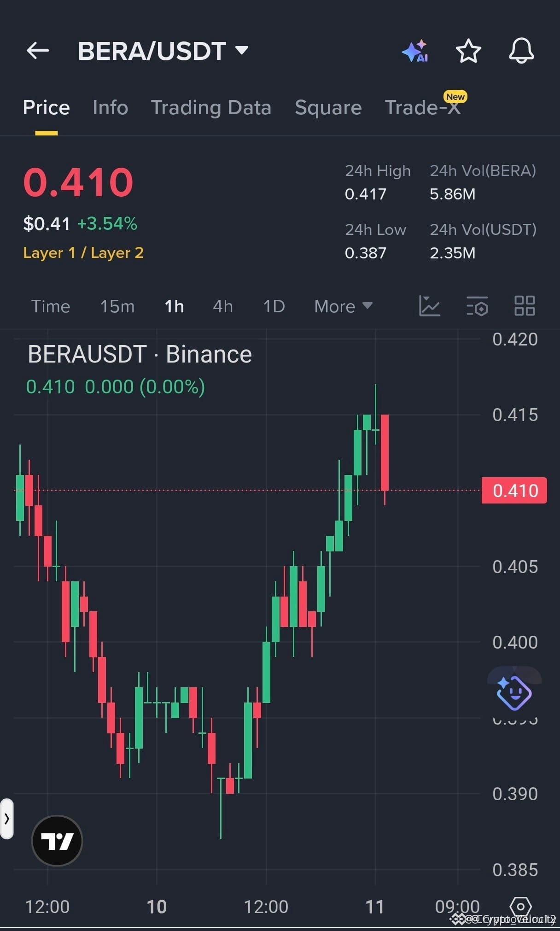Click the TradingView logo badge

57,841
